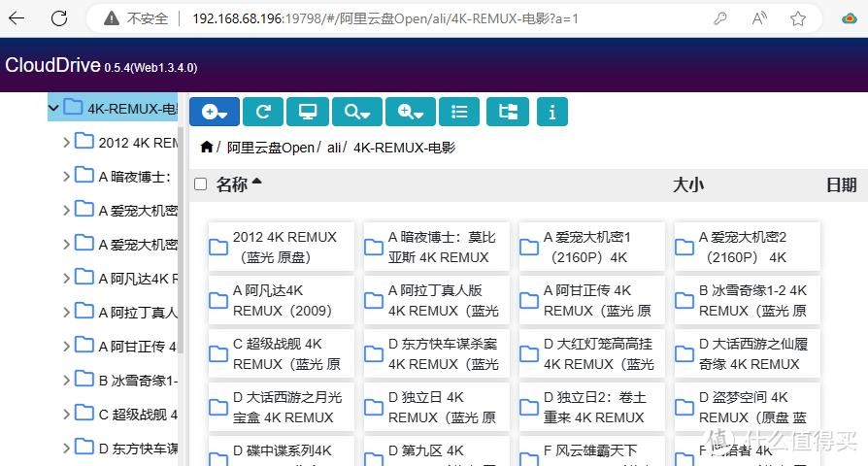Click the monitor icon in the toolbar
This screenshot has width=868, height=466.
[x=308, y=113]
